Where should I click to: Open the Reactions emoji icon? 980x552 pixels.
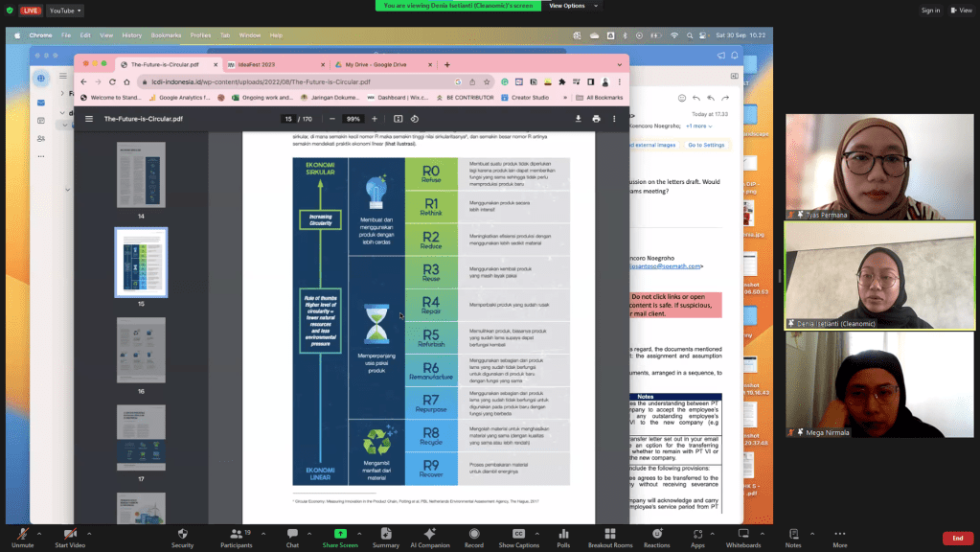coord(657,534)
